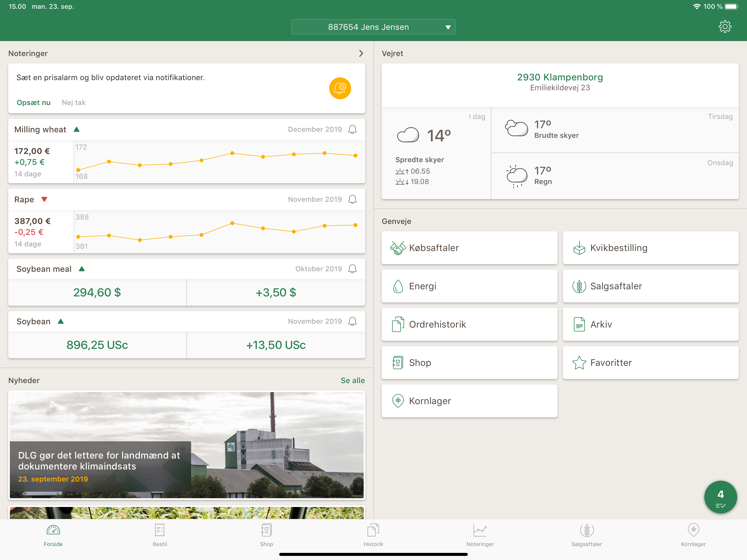Click the Opsæt nu link
Image resolution: width=747 pixels, height=560 pixels.
pos(33,103)
